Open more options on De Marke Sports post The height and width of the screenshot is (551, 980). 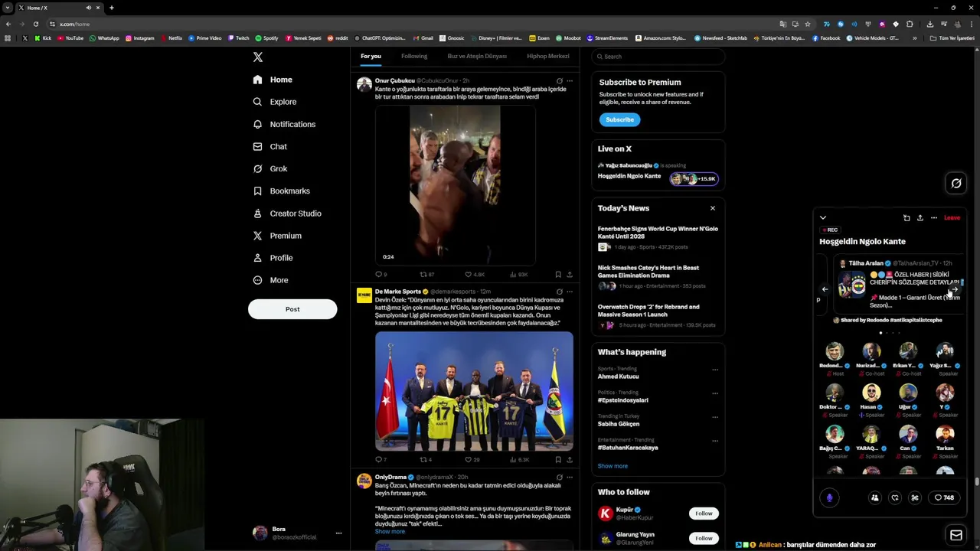[x=570, y=292]
